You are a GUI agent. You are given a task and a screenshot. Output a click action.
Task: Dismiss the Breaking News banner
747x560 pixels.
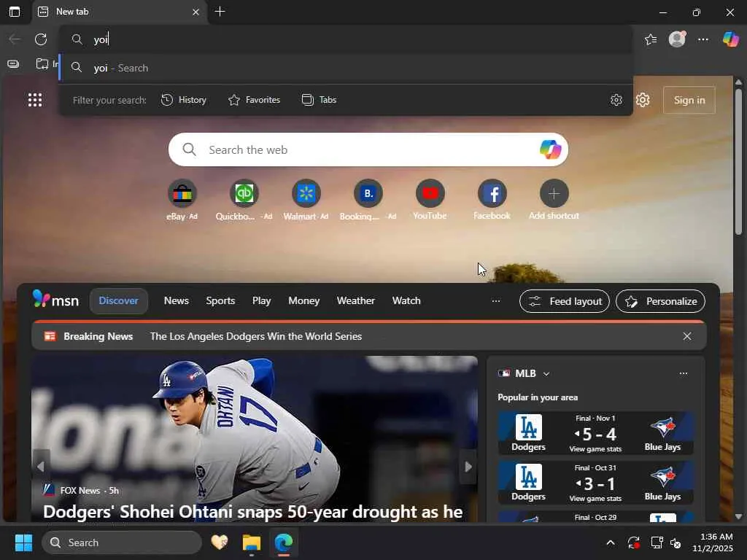[687, 336]
